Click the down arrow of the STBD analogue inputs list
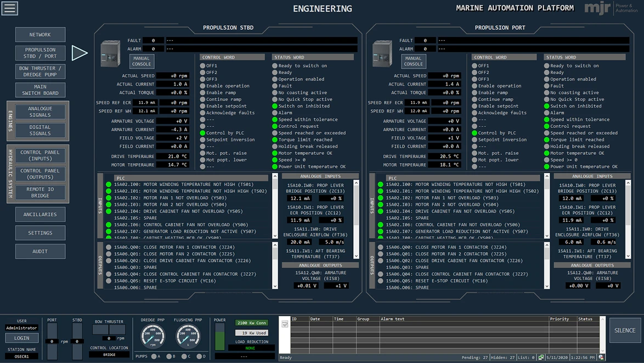Image resolution: width=644 pixels, height=363 pixels. click(x=356, y=256)
